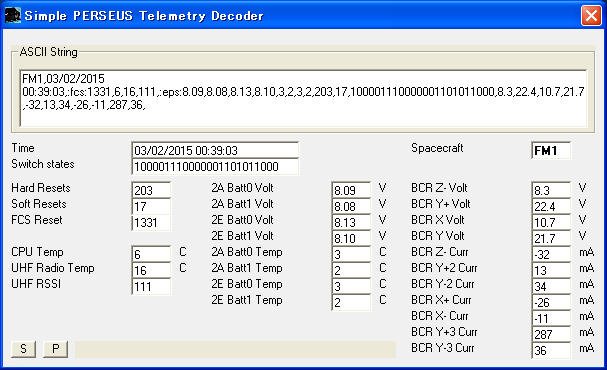Click the 'BCR X+ Curr' label
Screen dimensions: 607x370
coord(441,300)
